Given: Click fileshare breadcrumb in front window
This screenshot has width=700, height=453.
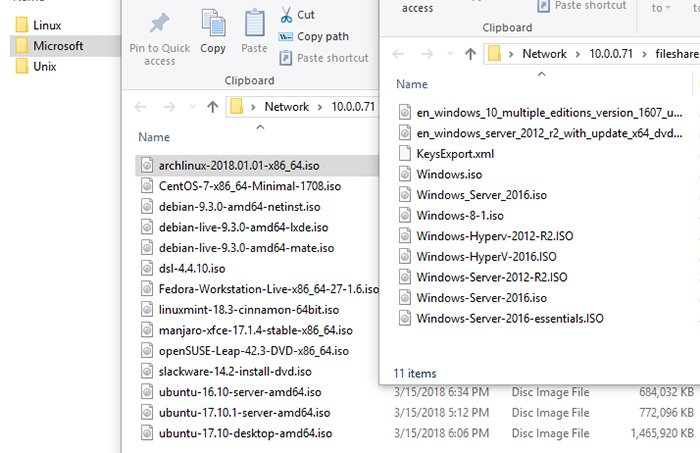Looking at the screenshot, I should coord(677,54).
